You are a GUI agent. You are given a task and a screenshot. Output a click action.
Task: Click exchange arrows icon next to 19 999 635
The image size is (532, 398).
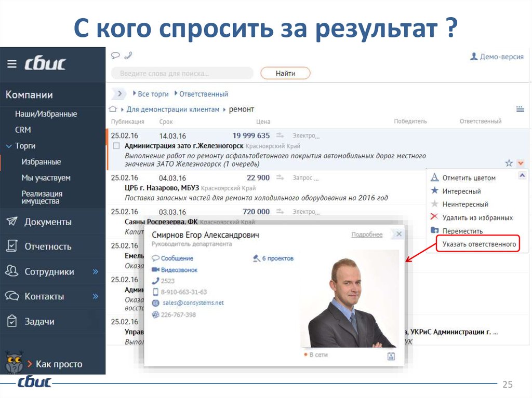[280, 135]
